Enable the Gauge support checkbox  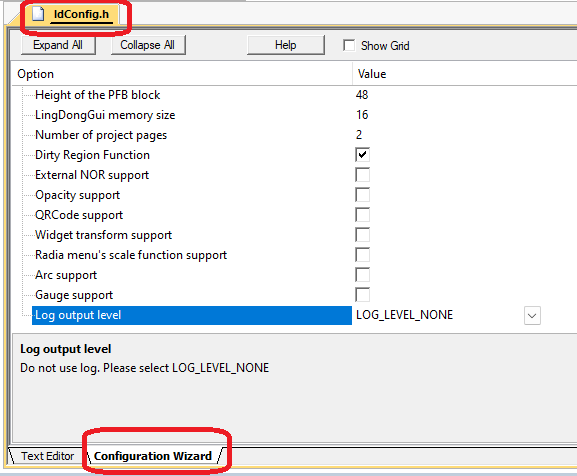362,295
